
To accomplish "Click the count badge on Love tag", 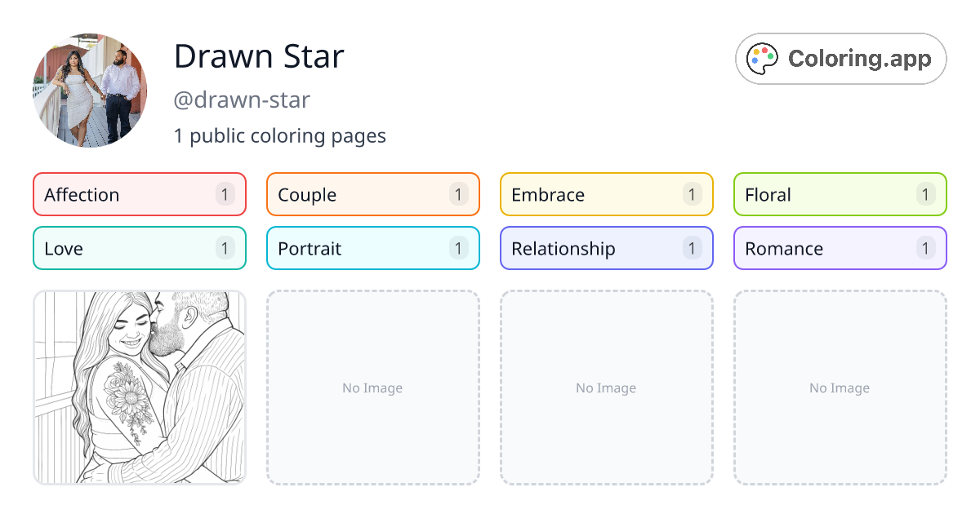I will [x=225, y=248].
